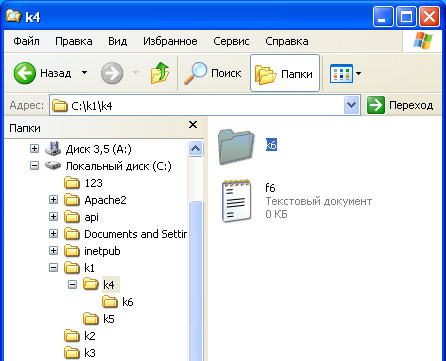This screenshot has height=361, width=446.
Task: Expand Documents and Settings node
Action: coord(53,233)
